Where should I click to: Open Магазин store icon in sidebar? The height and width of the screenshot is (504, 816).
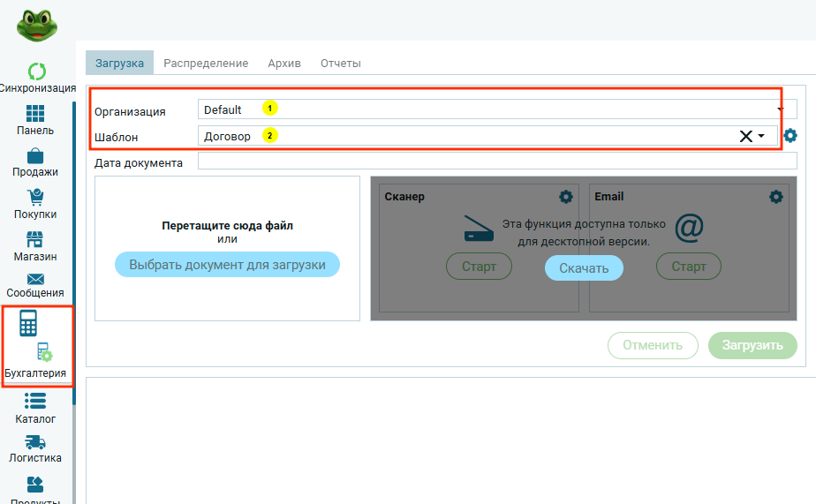pos(35,240)
